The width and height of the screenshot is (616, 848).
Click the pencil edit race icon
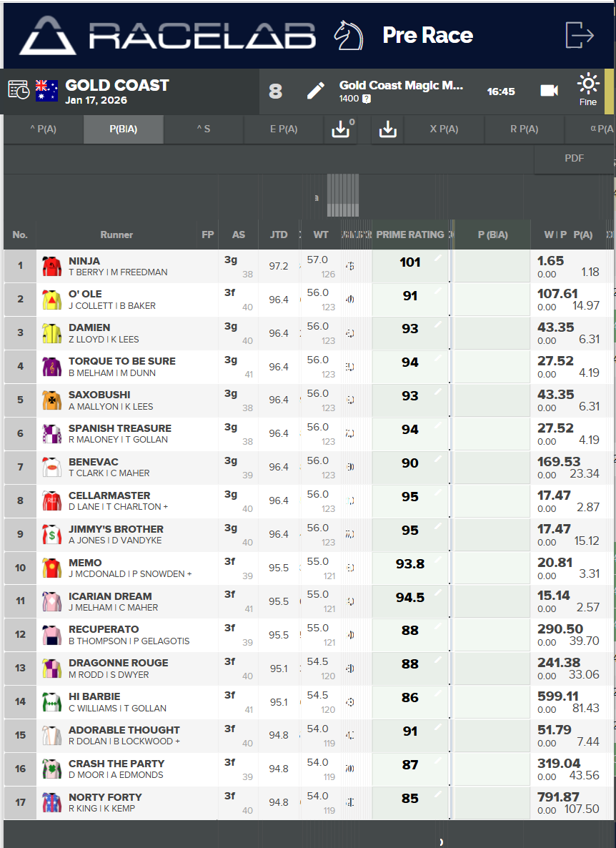pos(315,91)
